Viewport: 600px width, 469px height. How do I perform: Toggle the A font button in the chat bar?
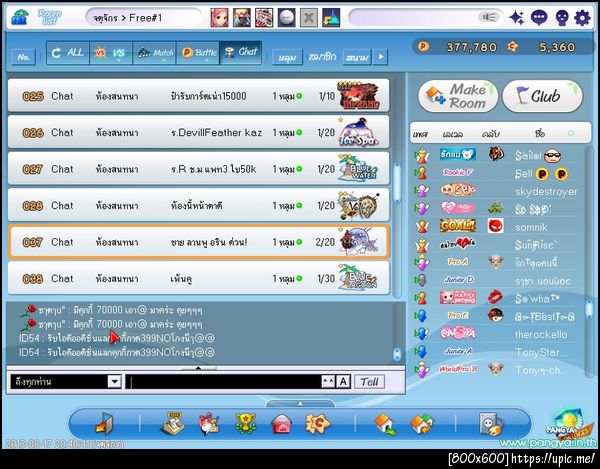pos(343,381)
